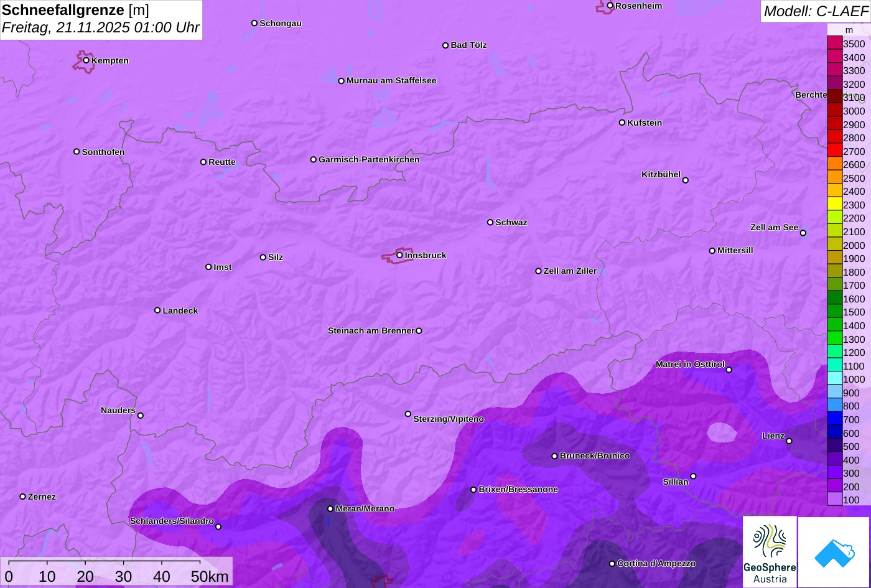
Task: Click the Kufstein location marker dot
Action: click(622, 123)
